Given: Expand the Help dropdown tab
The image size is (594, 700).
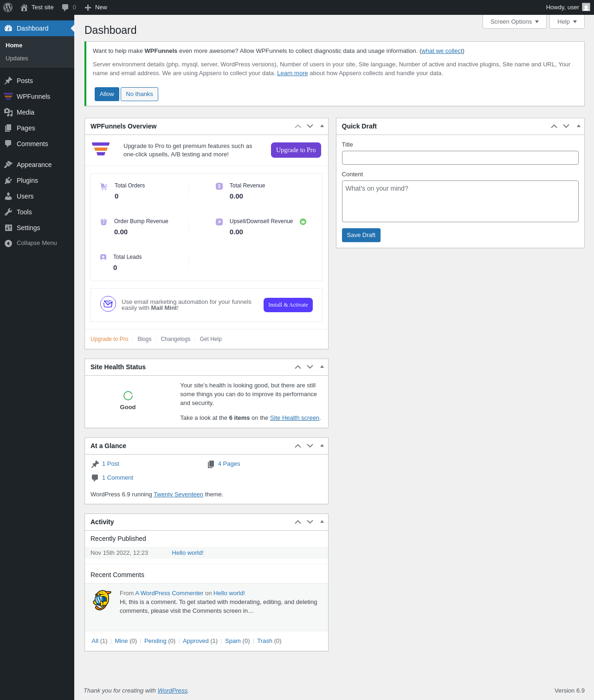Looking at the screenshot, I should [x=567, y=22].
